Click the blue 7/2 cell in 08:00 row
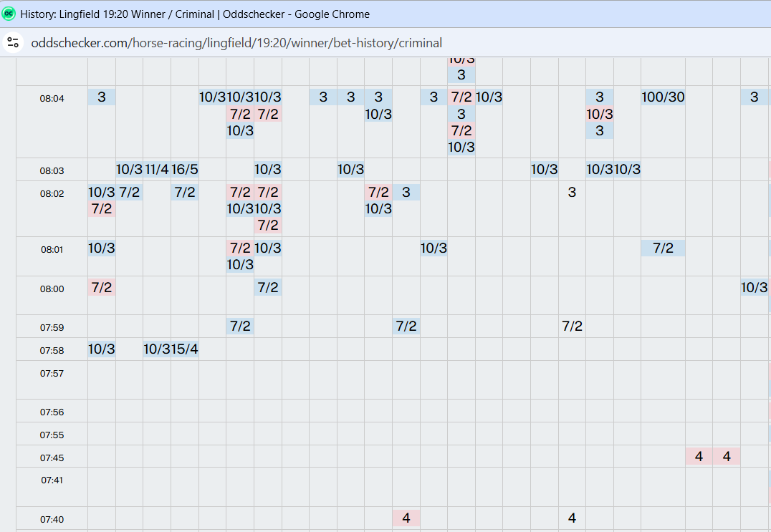The image size is (771, 532). click(x=268, y=287)
